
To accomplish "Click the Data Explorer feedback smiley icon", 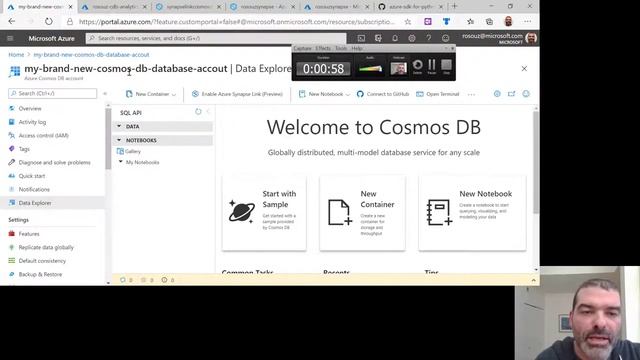I will point(526,94).
